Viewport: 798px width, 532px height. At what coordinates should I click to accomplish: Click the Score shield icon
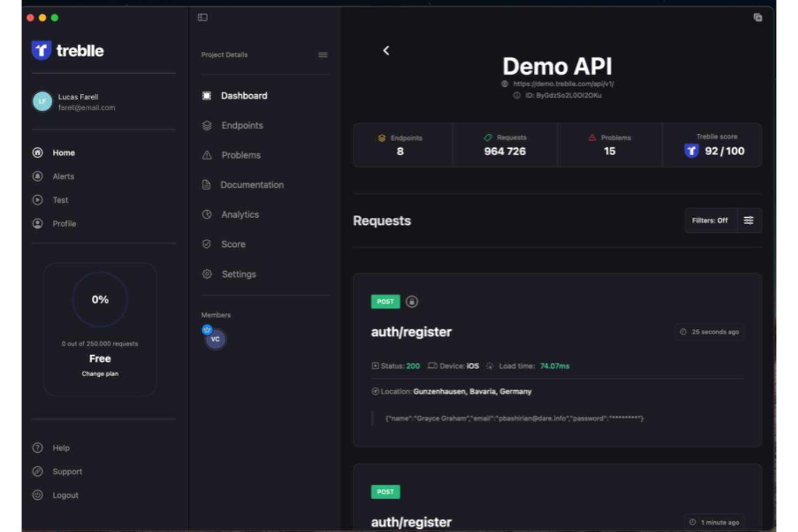[207, 244]
